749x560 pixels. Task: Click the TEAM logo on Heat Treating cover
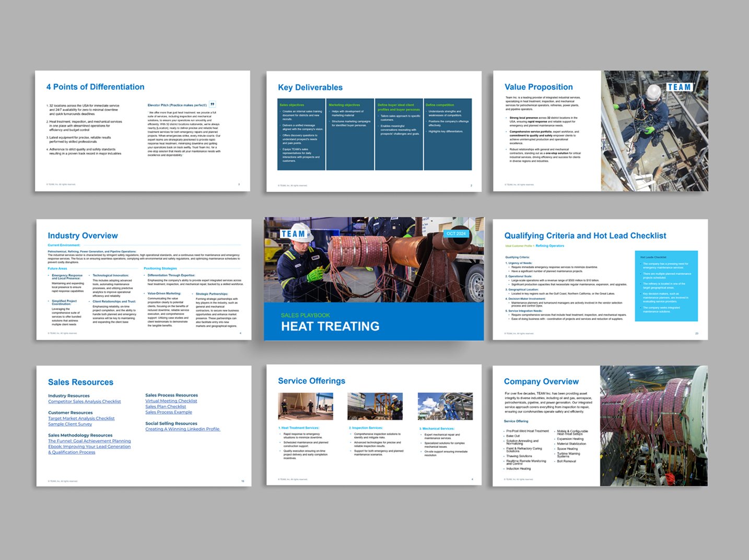tap(295, 234)
